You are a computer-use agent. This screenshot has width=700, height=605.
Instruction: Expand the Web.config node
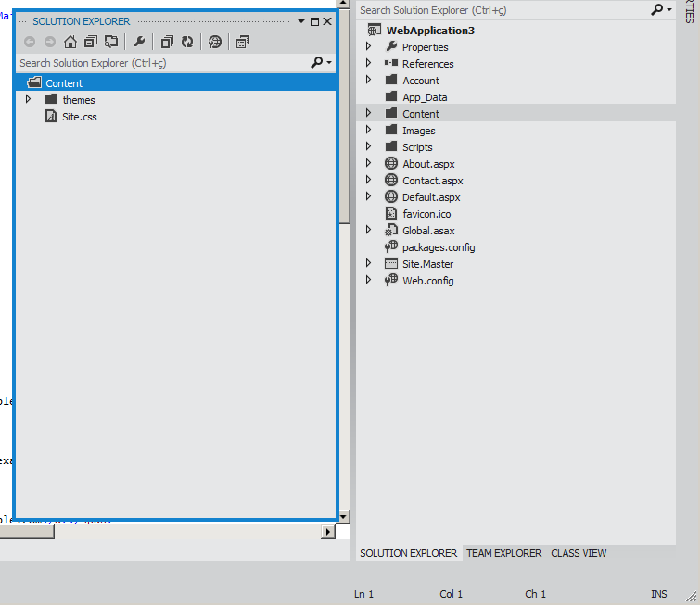(368, 280)
